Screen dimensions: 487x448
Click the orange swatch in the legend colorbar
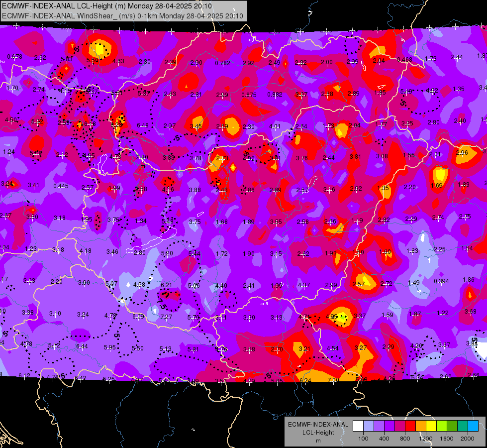[x=421, y=426]
